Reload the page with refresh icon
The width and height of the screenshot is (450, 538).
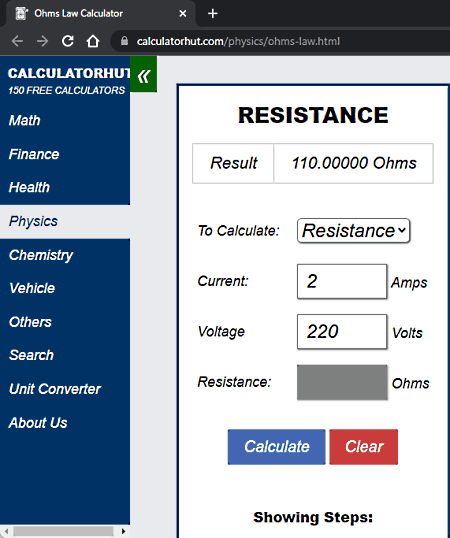pos(68,41)
